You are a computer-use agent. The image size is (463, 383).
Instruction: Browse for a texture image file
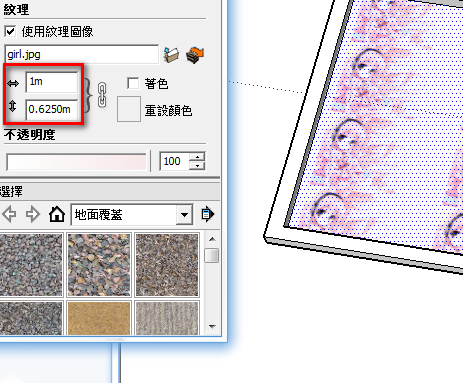pyautogui.click(x=171, y=55)
